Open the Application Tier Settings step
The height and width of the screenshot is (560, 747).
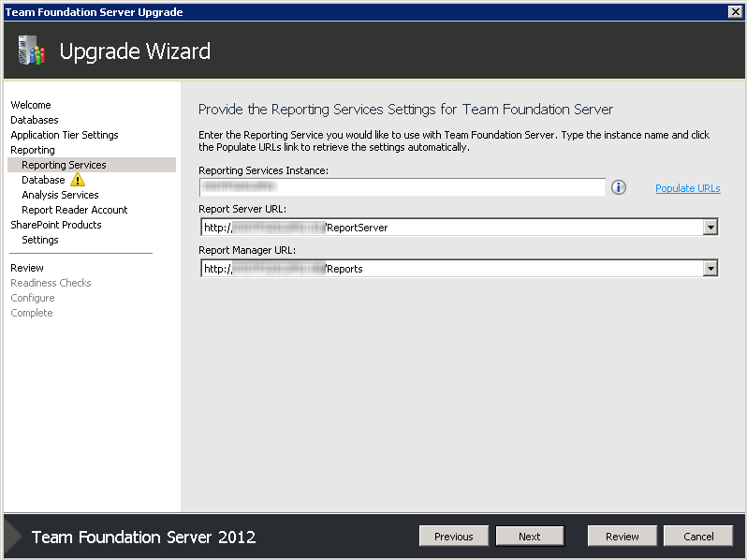click(x=65, y=135)
